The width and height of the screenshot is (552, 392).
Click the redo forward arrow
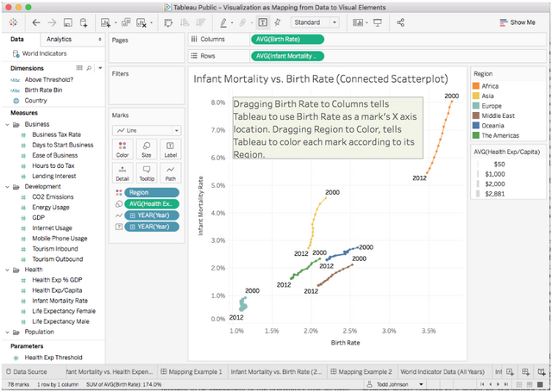pos(52,23)
